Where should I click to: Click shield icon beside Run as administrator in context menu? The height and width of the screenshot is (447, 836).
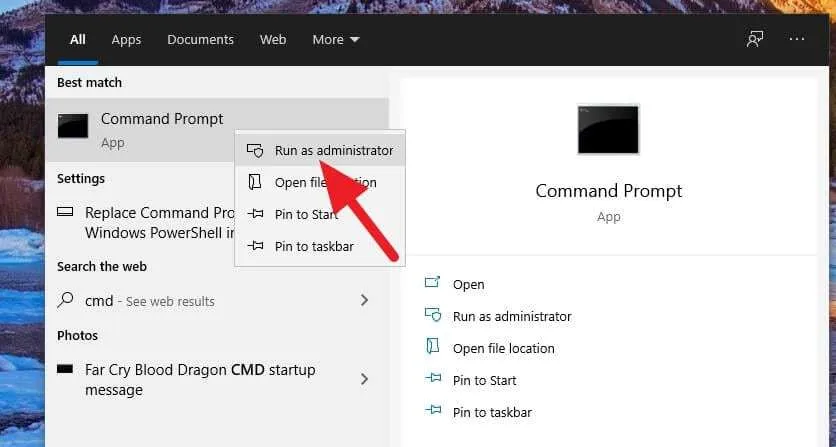pos(255,150)
